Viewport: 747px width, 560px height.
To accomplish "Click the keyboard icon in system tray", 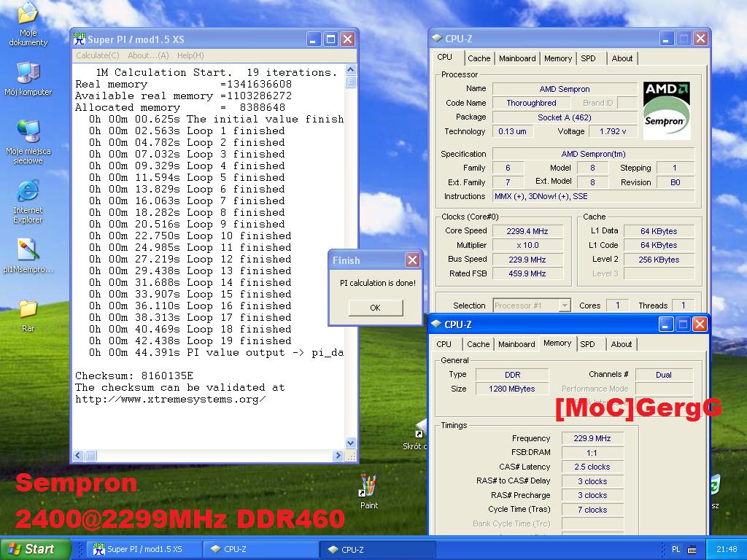I will click(692, 550).
